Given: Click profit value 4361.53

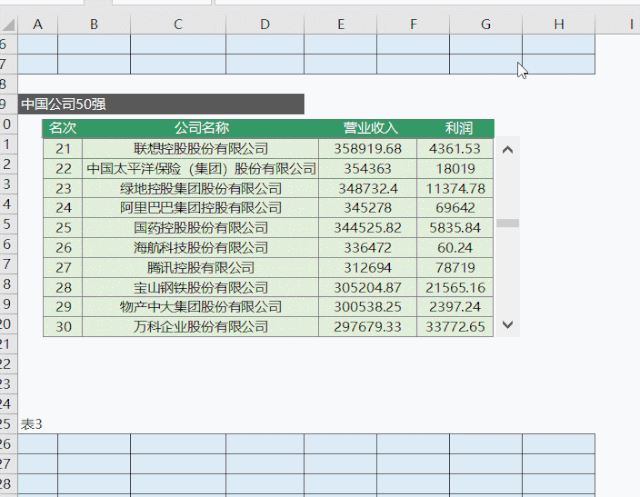Looking at the screenshot, I should tap(455, 149).
